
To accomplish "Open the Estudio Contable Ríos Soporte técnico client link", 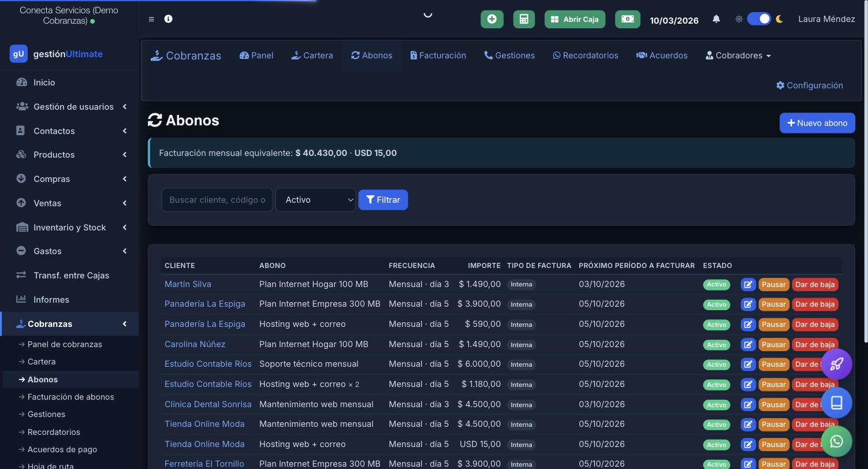I will pyautogui.click(x=208, y=364).
